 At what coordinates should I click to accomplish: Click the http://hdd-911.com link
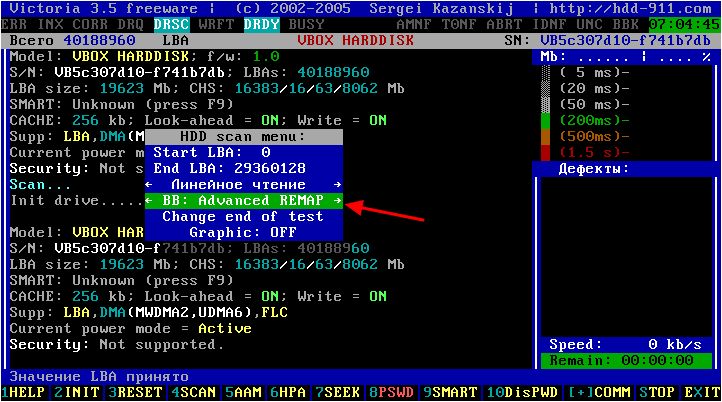click(x=630, y=9)
